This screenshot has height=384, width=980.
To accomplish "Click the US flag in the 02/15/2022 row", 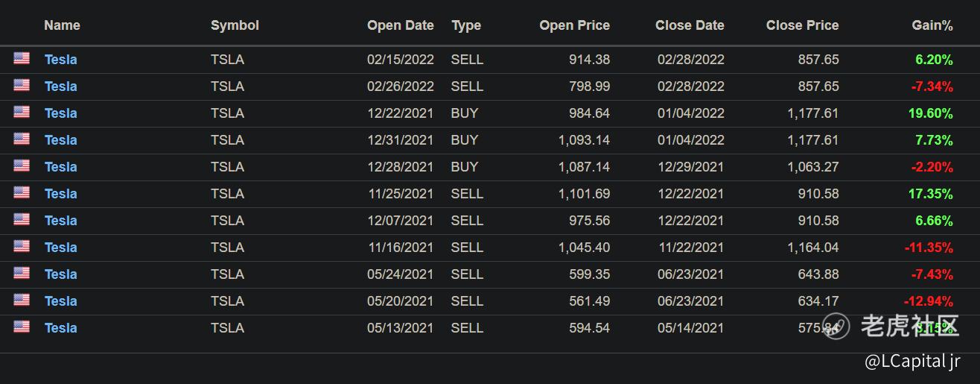I will coord(22,58).
